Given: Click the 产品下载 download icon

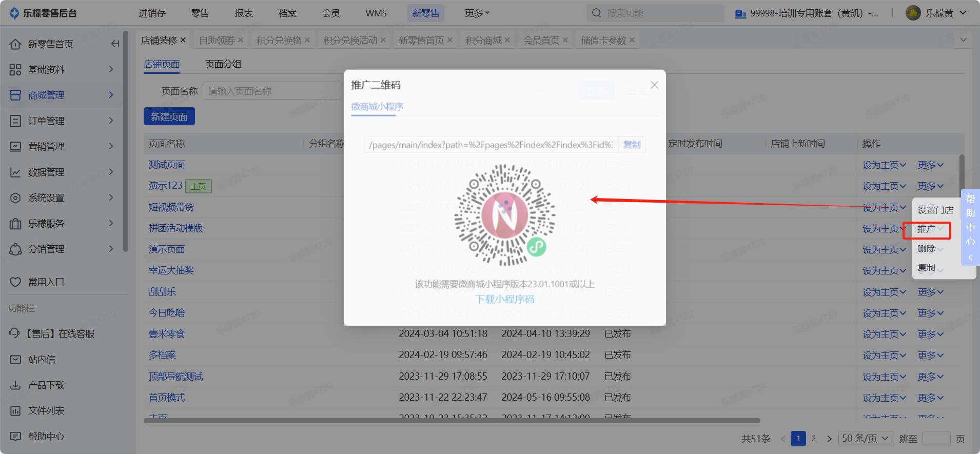Looking at the screenshot, I should (15, 385).
